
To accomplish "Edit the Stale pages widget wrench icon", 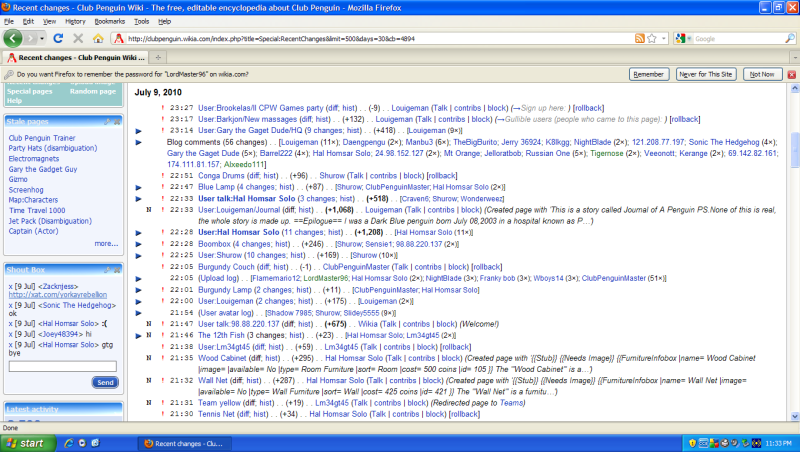I will coord(107,121).
